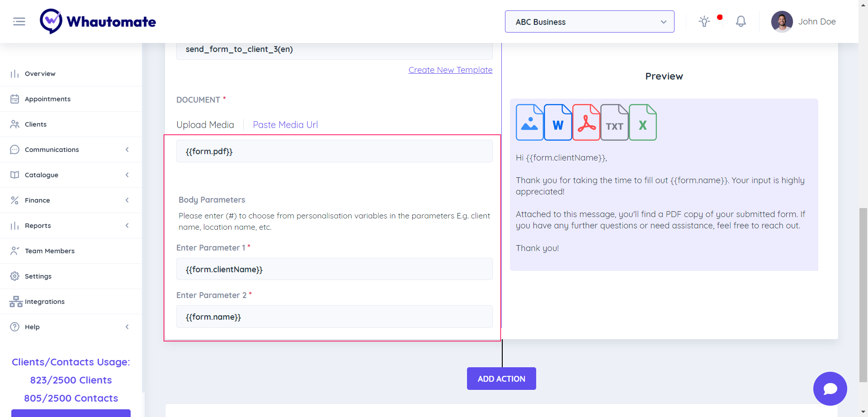This screenshot has height=417, width=868.
Task: Click the lightbulb tips icon
Action: (x=704, y=21)
